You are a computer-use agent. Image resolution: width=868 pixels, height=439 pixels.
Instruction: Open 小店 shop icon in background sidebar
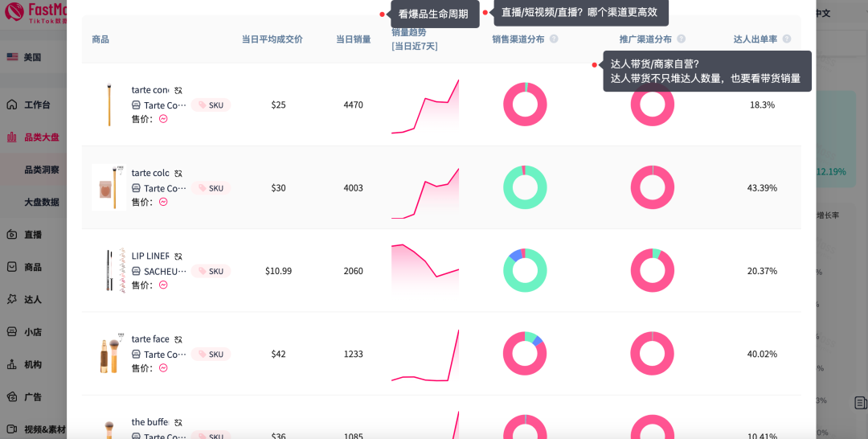click(11, 331)
